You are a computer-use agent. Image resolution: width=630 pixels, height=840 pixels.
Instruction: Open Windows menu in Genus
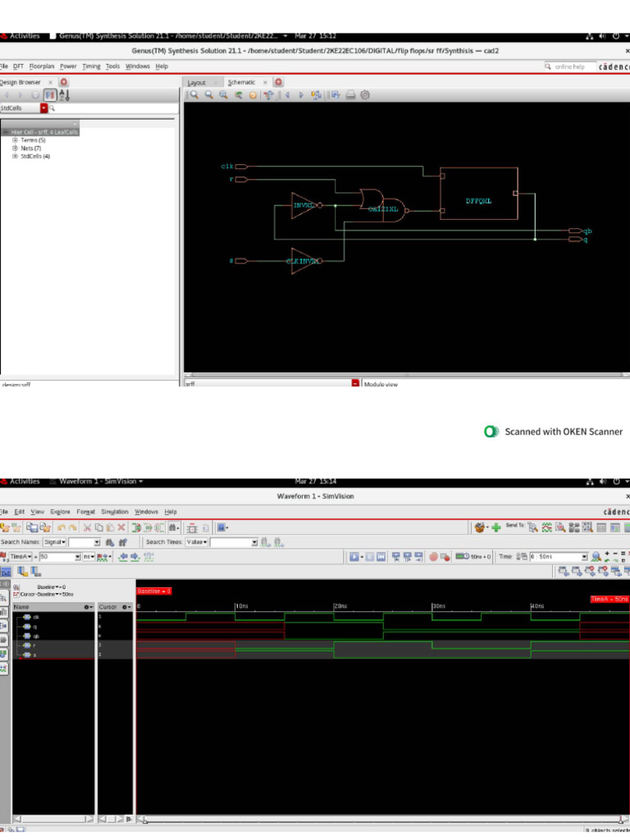coord(138,66)
